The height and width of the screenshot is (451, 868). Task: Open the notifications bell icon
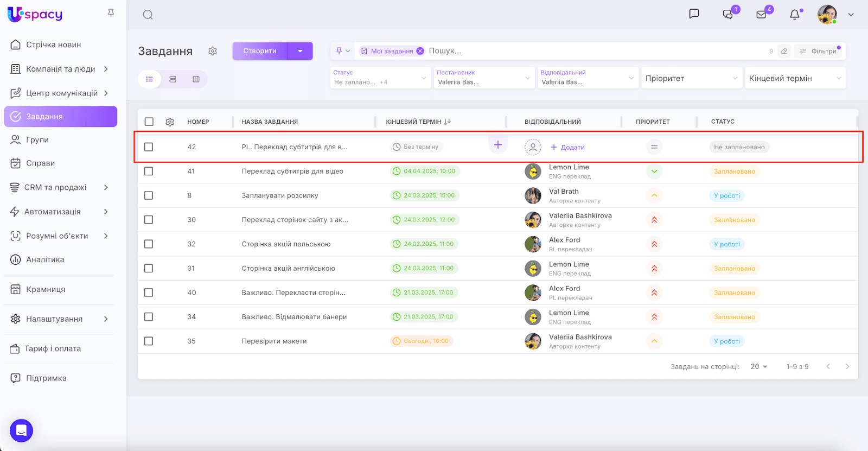point(794,15)
